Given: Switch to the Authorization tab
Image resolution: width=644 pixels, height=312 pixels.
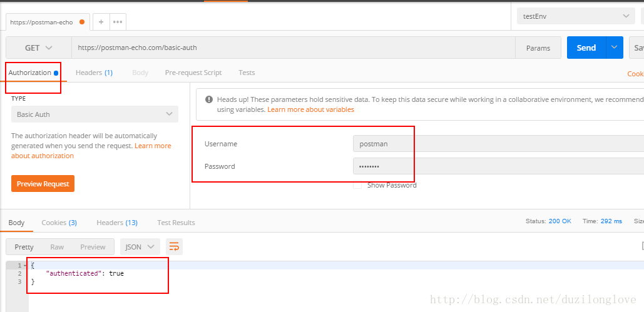Looking at the screenshot, I should (33, 73).
